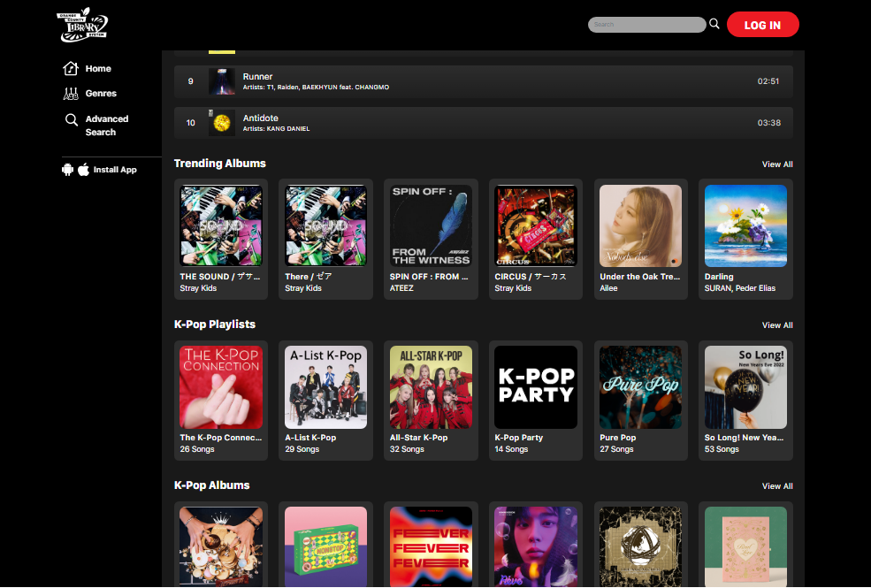The width and height of the screenshot is (871, 588).
Task: Click the Orange County Library logo
Action: click(x=82, y=26)
